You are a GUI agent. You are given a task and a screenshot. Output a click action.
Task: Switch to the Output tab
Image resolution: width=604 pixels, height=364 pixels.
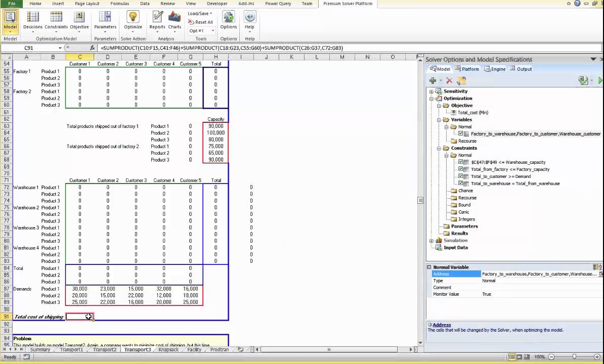pos(521,69)
